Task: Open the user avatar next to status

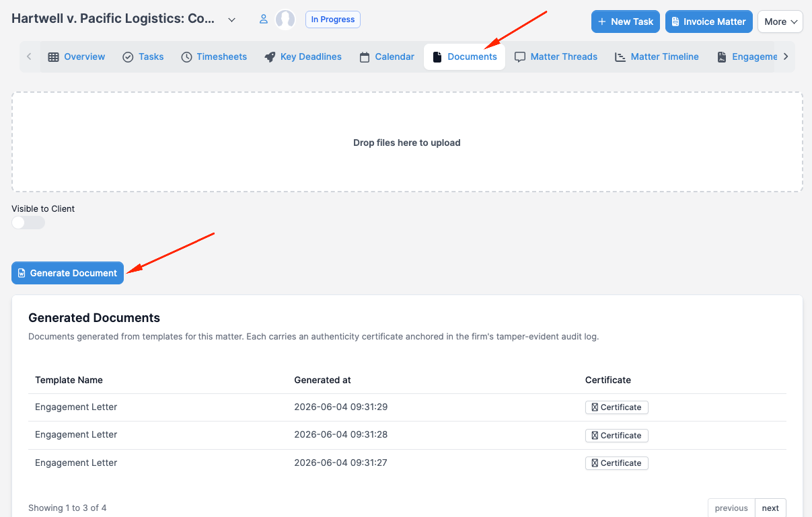Action: click(286, 19)
